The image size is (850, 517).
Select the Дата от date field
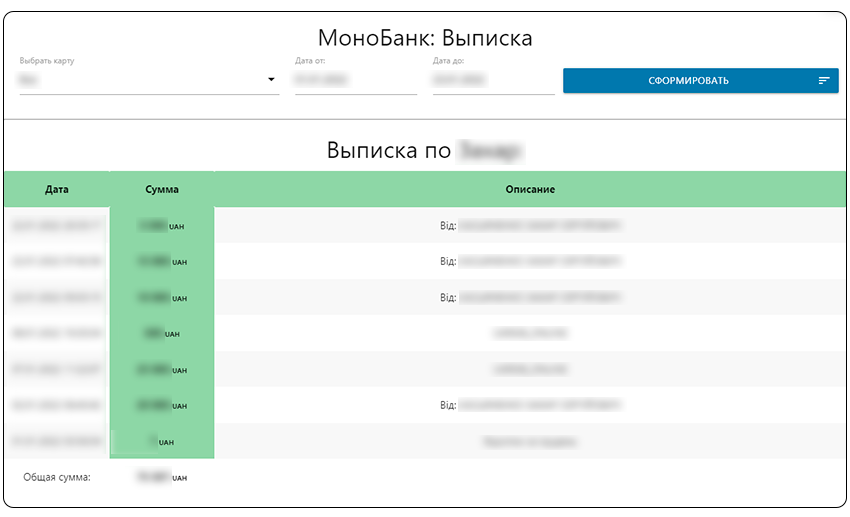(356, 80)
